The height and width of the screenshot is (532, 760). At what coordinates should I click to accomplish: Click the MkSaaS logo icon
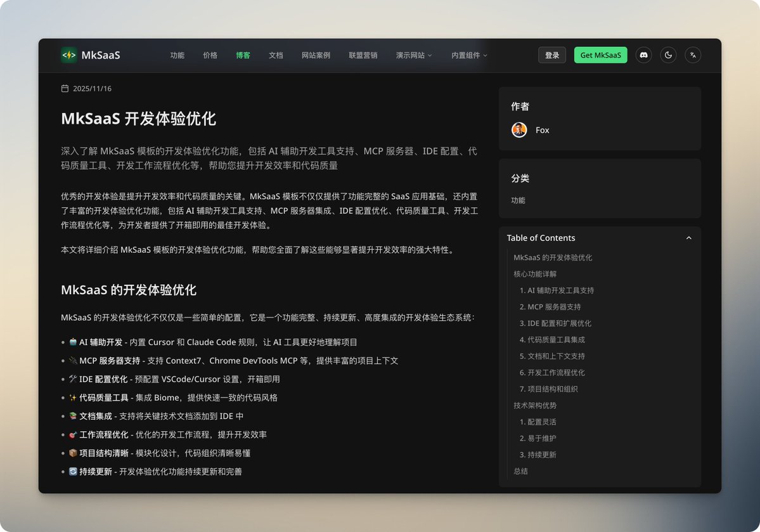point(69,55)
